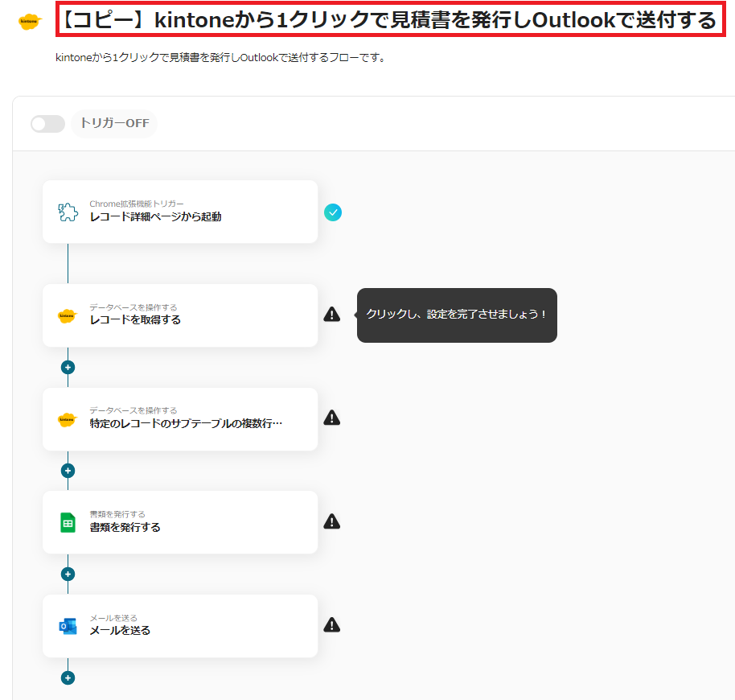Click the データベースを操作する label above レコードを取得する
735x700 pixels.
[133, 307]
